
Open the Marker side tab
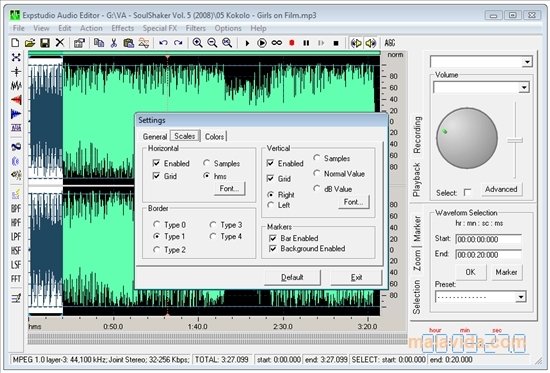point(417,229)
